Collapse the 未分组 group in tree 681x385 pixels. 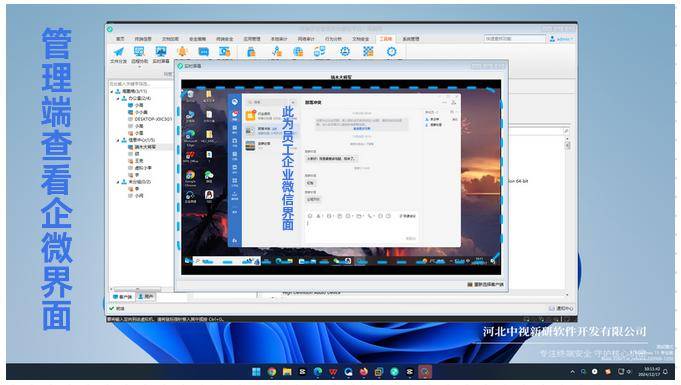[118, 182]
